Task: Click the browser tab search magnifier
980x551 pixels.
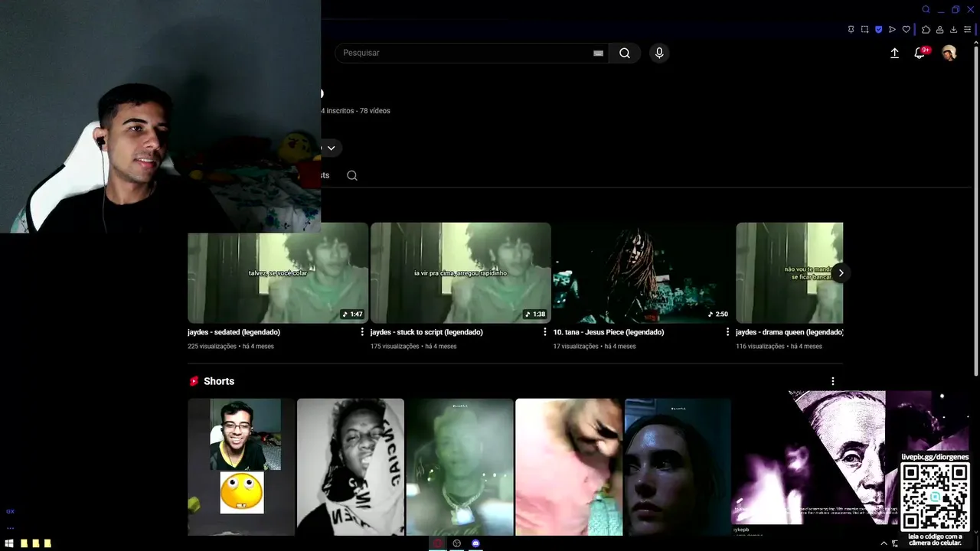Action: [926, 9]
